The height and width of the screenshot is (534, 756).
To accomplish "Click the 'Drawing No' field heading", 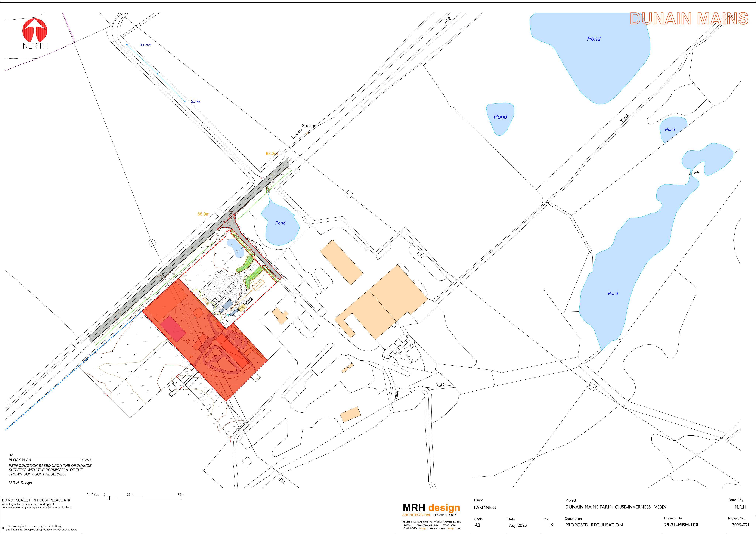I will (673, 518).
